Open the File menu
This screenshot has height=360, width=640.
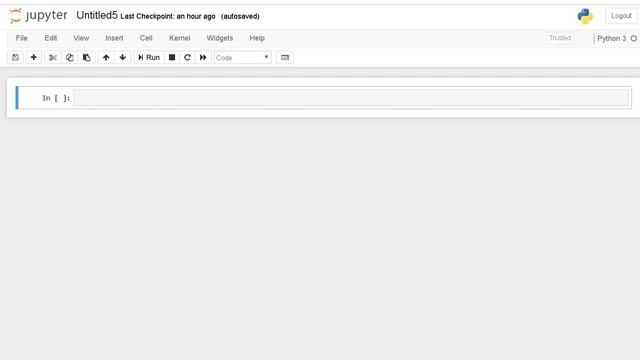[22, 38]
